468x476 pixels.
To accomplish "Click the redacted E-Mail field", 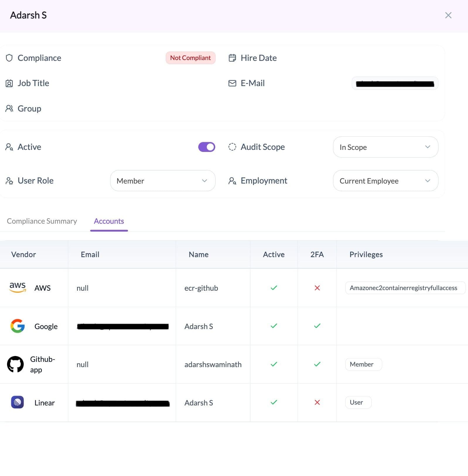I will coord(394,83).
